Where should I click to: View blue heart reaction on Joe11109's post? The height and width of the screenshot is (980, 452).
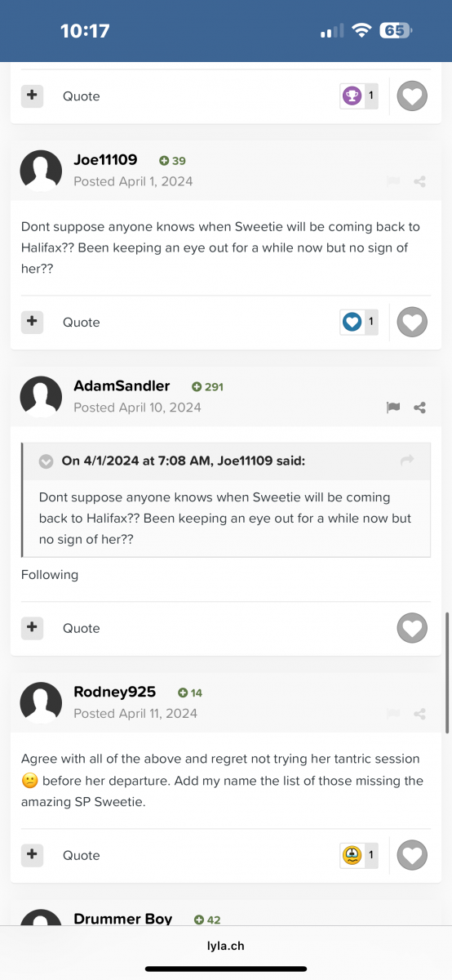click(359, 322)
